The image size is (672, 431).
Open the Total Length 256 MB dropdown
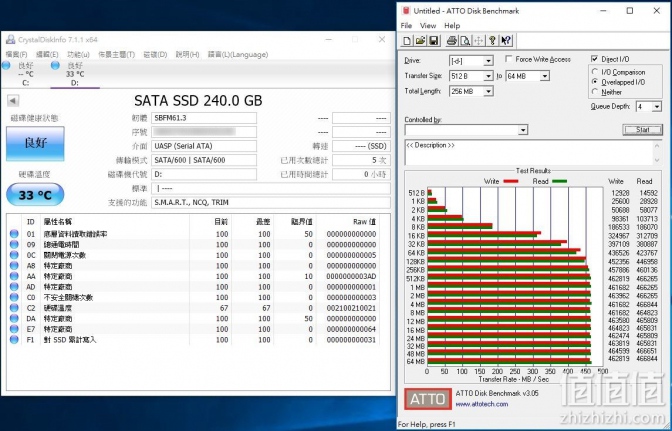pyautogui.click(x=488, y=91)
